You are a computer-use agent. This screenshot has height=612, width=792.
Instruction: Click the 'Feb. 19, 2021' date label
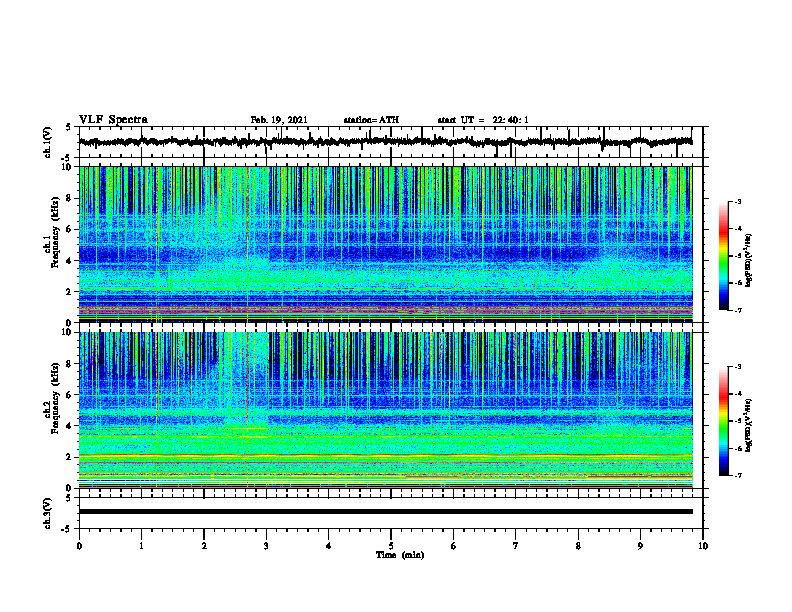(x=279, y=120)
